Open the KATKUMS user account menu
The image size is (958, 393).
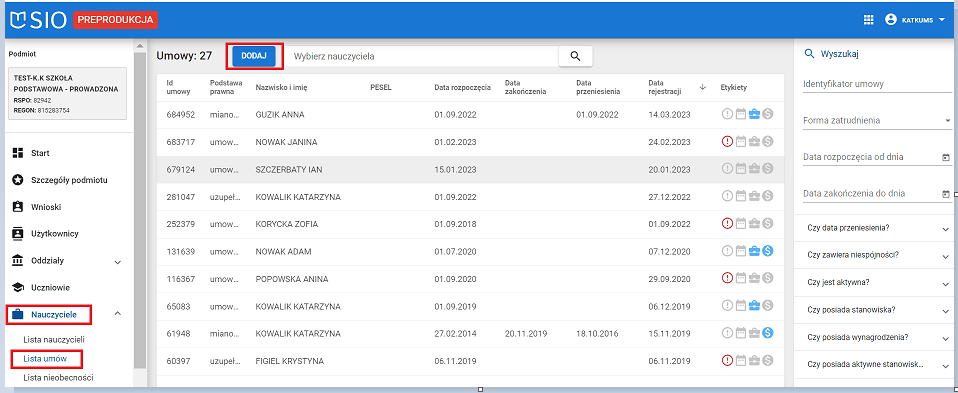coord(915,20)
